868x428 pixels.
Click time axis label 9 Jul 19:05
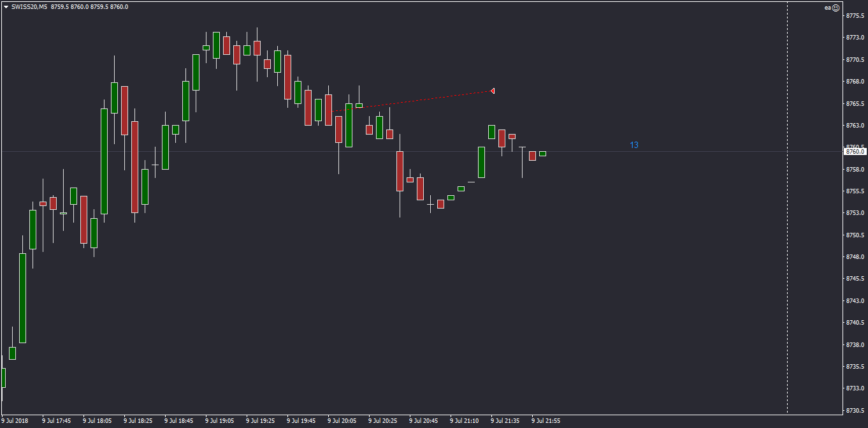click(220, 421)
